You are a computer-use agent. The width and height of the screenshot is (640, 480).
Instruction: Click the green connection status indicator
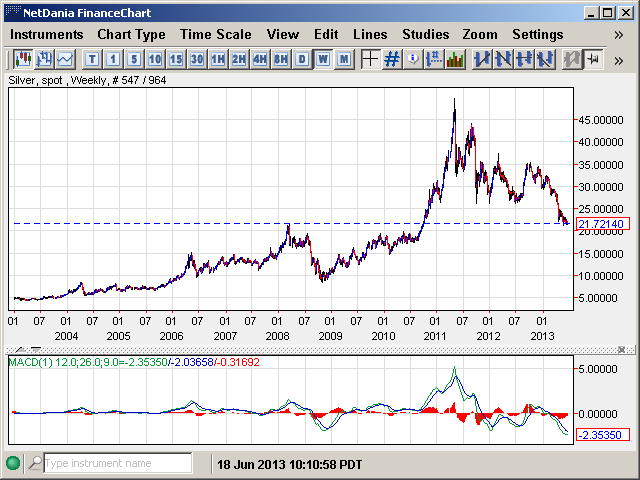click(x=13, y=464)
